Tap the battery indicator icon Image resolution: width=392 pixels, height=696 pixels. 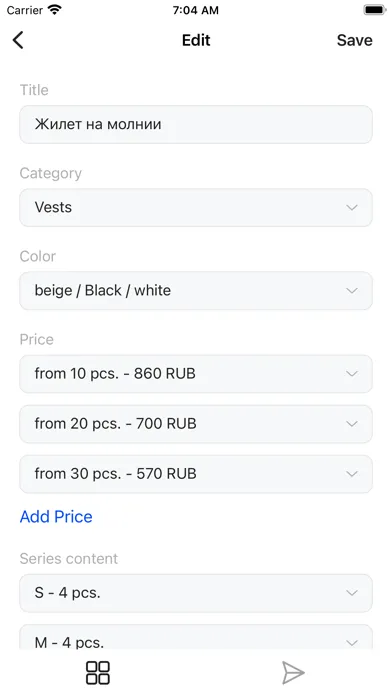[374, 10]
